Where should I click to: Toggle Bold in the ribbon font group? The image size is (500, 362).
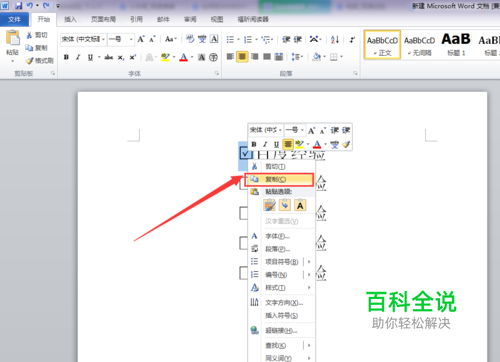tap(66, 57)
